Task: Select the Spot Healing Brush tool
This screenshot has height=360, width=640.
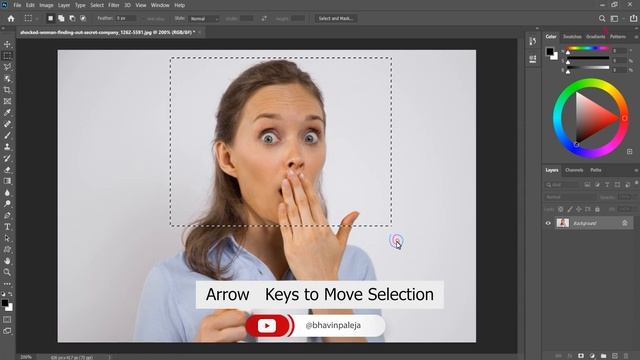Action: pos(7,124)
